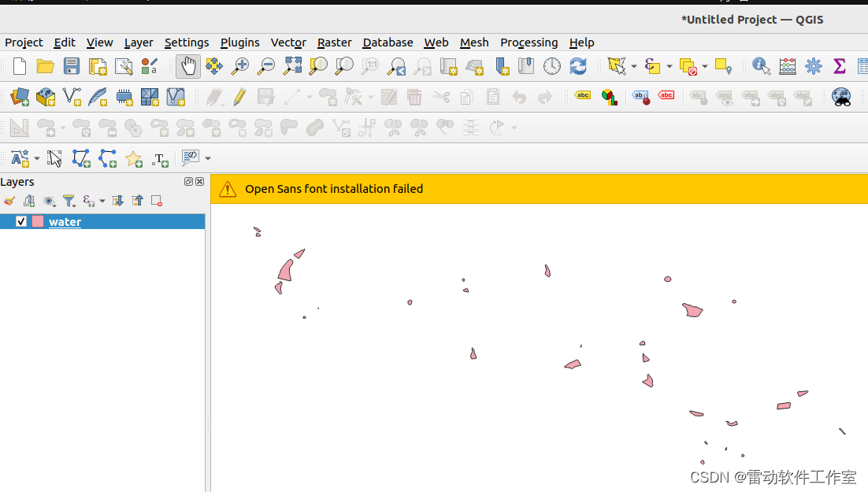Select Text Annotation at Point tool

pos(160,160)
